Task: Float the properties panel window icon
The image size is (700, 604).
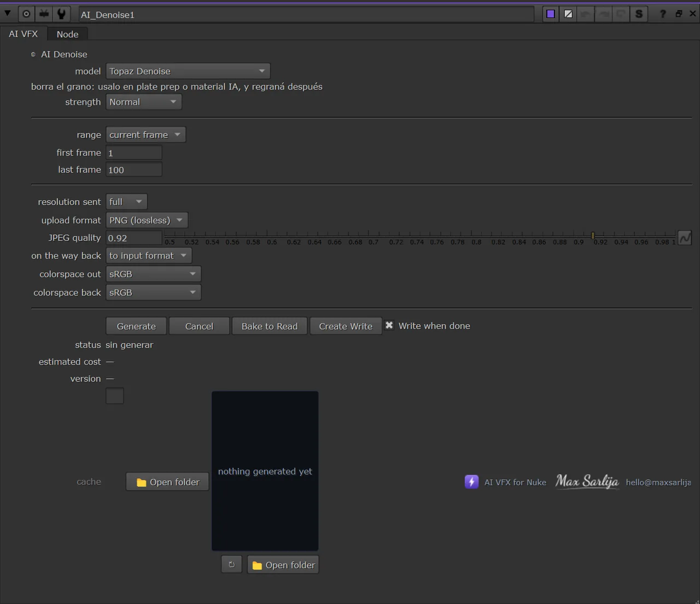Action: (679, 14)
